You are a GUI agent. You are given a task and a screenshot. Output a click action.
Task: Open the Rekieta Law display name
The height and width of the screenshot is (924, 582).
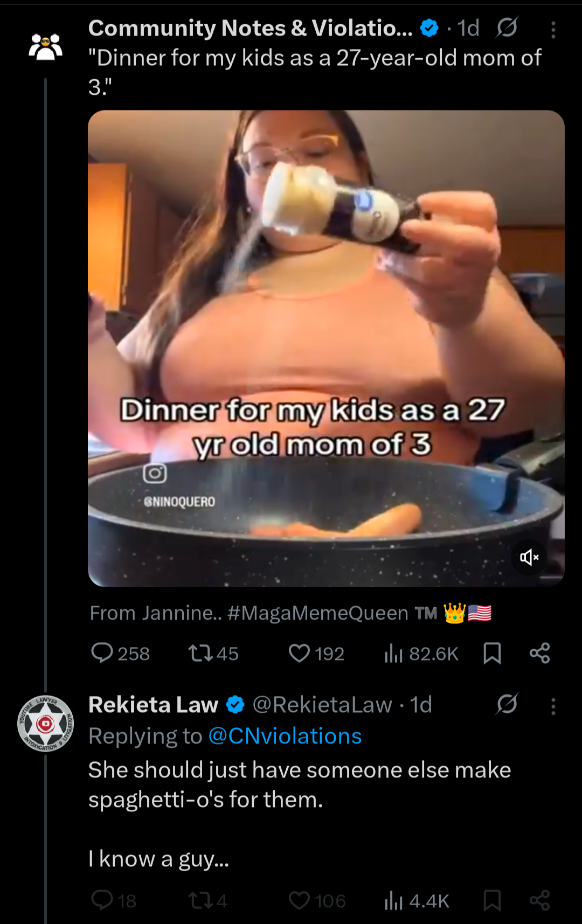[x=153, y=705]
